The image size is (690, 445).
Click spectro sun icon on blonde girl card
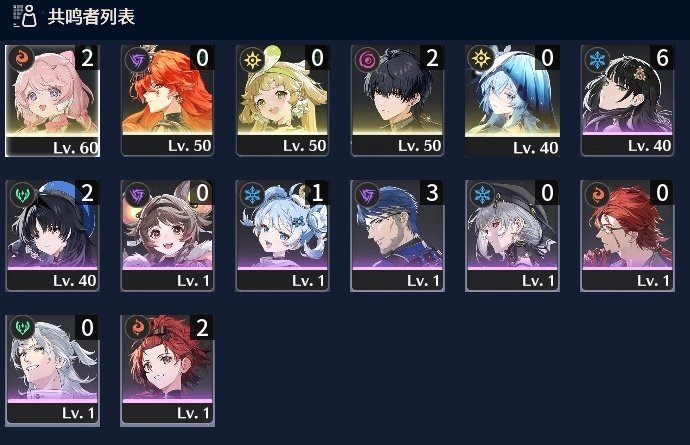[252, 59]
